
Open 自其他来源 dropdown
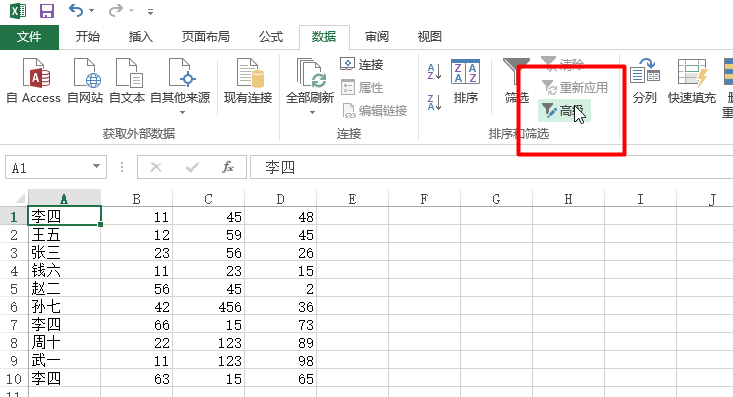pos(180,87)
